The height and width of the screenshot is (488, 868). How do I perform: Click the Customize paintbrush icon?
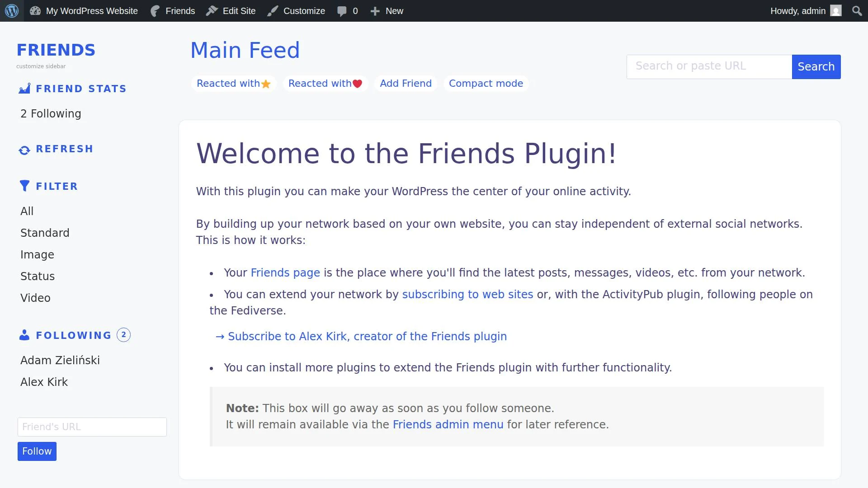(x=272, y=11)
